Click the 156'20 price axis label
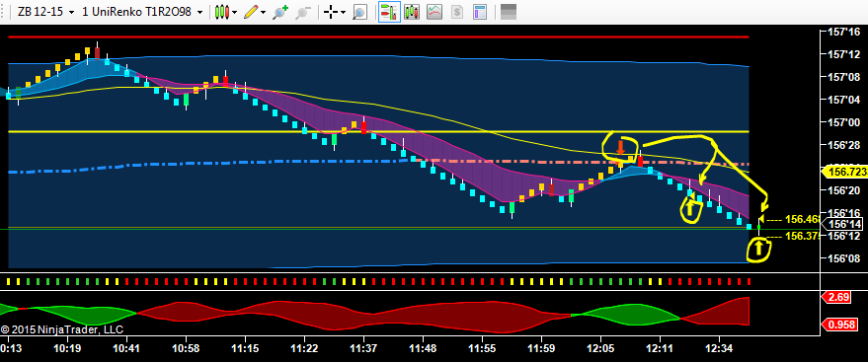 [844, 190]
